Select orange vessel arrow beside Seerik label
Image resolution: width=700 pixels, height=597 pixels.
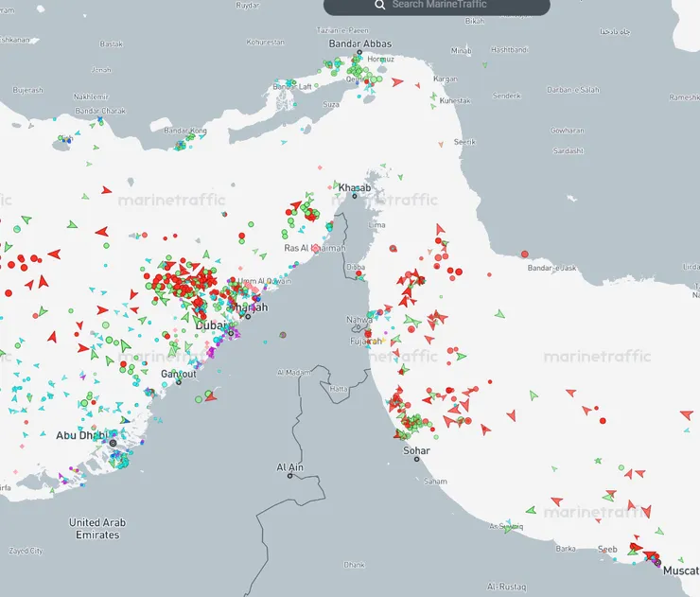[441, 144]
